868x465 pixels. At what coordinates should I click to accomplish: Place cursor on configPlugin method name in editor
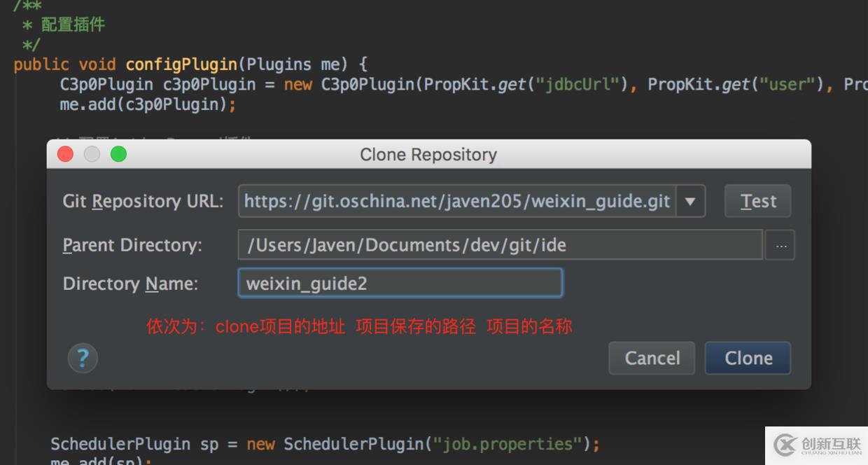181,64
